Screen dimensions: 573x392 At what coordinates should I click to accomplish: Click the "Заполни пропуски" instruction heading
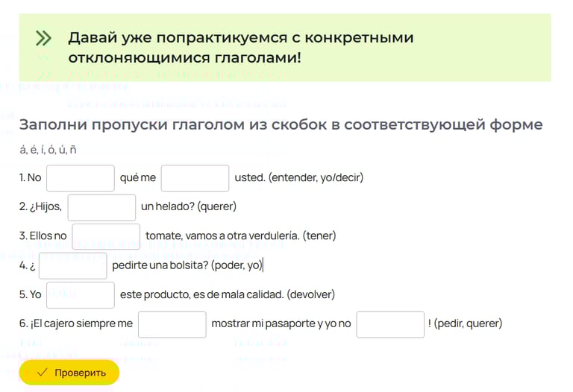click(281, 124)
